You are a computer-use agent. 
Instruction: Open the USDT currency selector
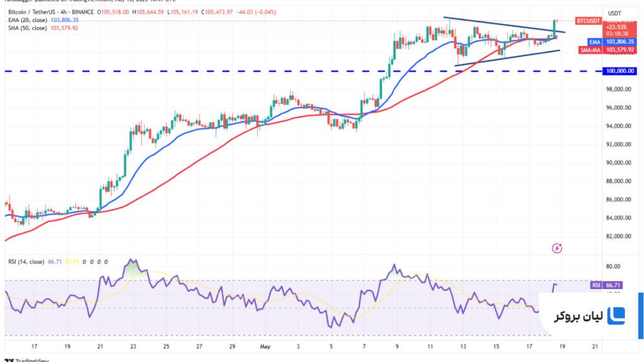614,14
